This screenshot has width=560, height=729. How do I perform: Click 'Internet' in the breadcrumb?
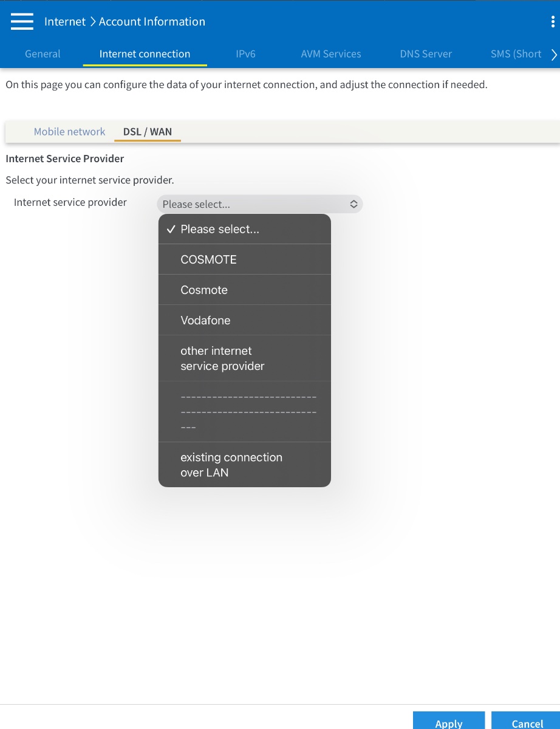pos(65,21)
